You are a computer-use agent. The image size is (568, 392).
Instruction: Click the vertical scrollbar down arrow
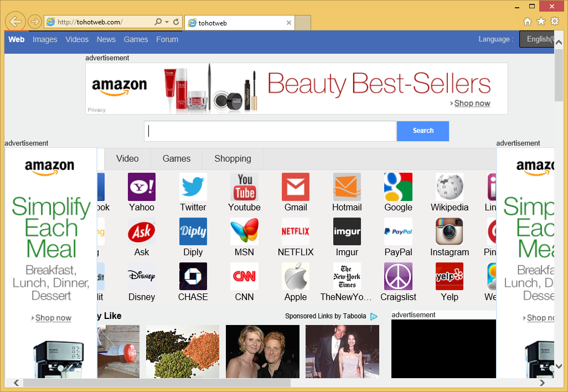pyautogui.click(x=559, y=367)
